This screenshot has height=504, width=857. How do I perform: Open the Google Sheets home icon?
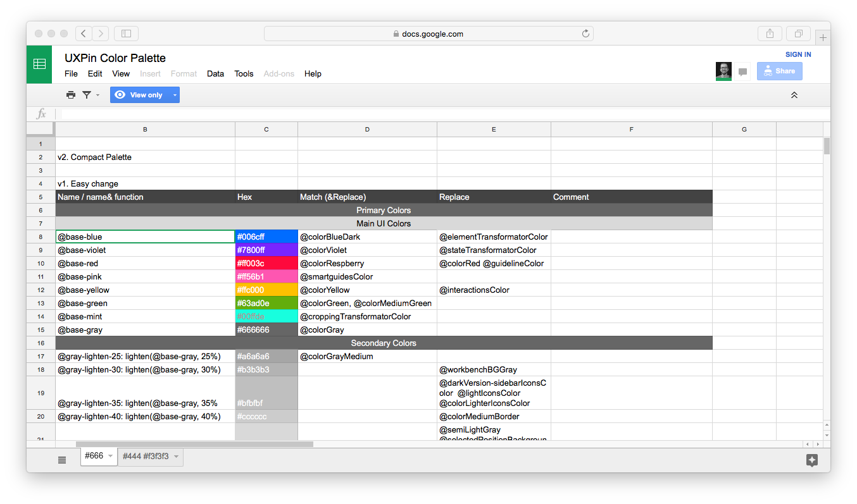click(39, 64)
